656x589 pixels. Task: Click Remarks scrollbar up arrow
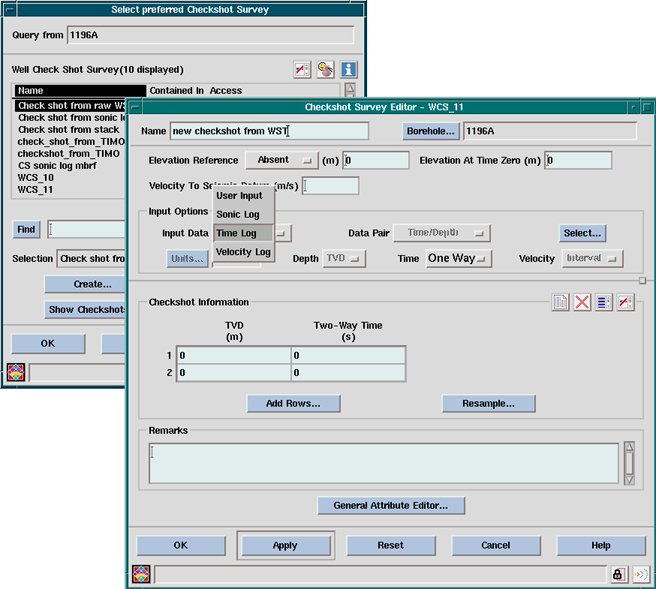point(629,447)
